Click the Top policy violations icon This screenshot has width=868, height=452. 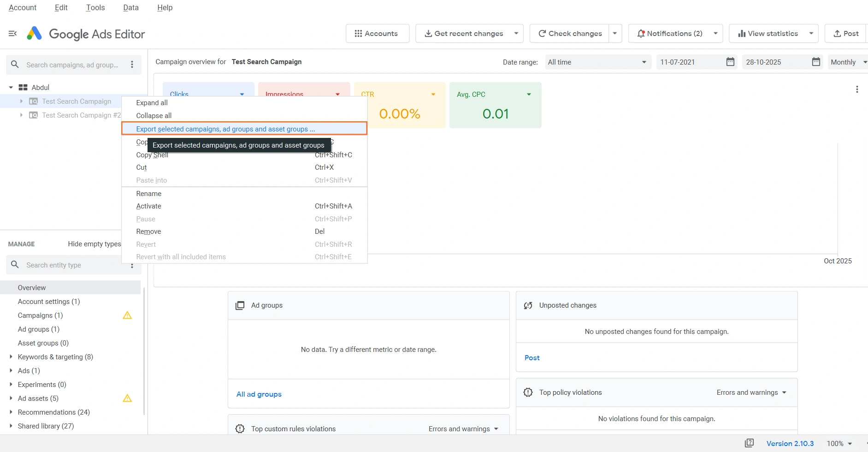click(x=528, y=393)
